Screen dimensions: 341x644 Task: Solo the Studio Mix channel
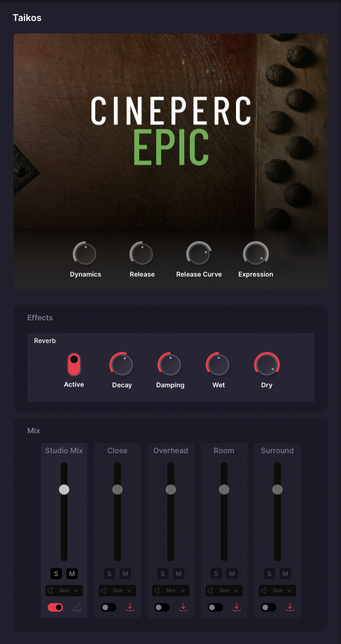pos(56,574)
